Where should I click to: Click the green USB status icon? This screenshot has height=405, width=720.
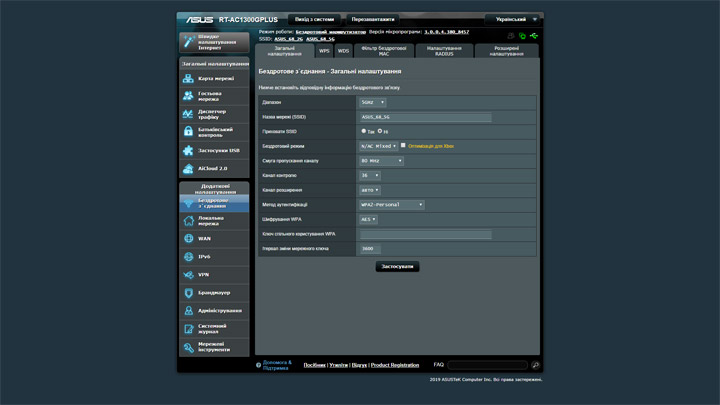click(534, 36)
